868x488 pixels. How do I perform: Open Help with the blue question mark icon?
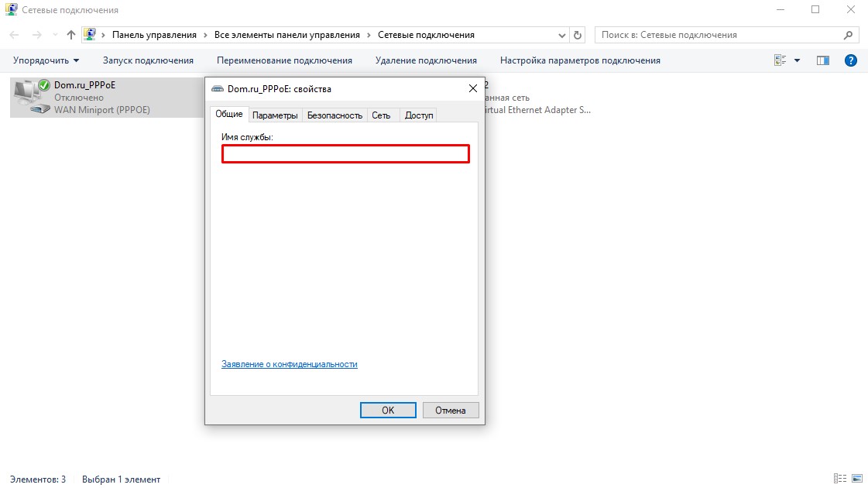click(x=850, y=60)
